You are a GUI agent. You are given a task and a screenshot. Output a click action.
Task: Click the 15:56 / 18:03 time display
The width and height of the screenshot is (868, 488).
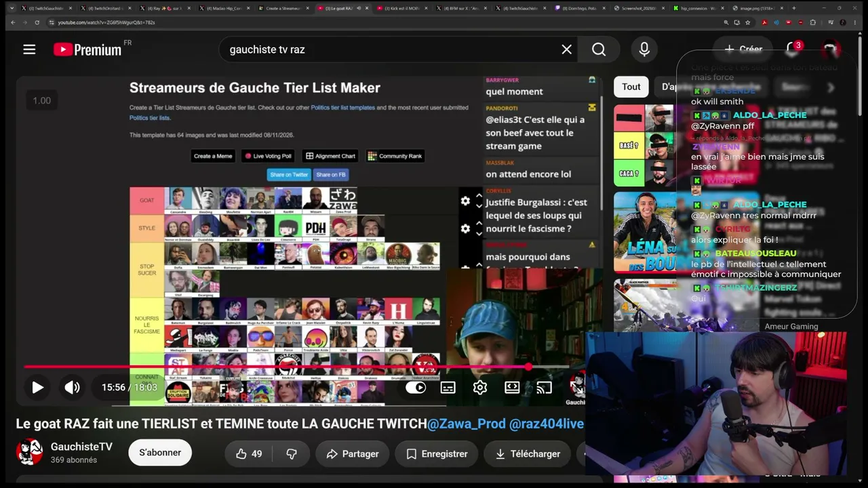(x=130, y=388)
